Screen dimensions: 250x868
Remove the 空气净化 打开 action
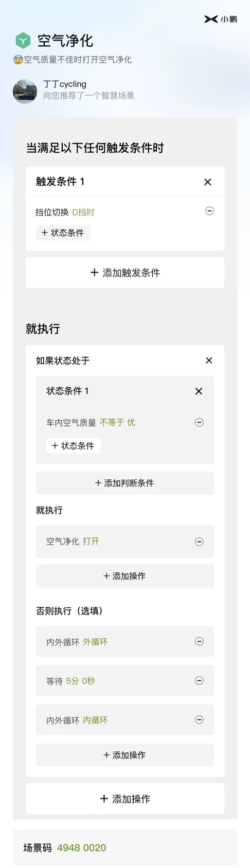coord(199,541)
